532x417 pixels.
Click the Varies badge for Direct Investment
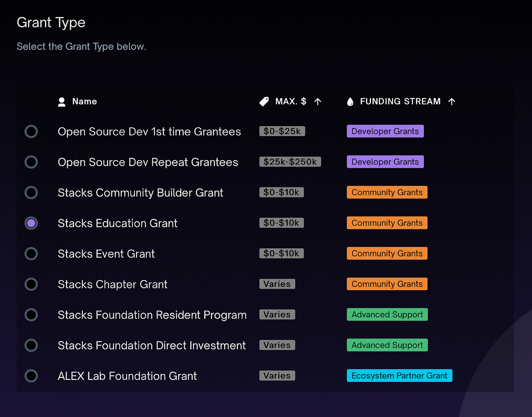pos(277,345)
